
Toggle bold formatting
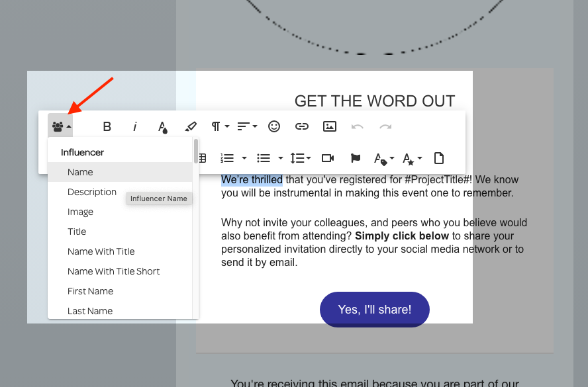(x=107, y=126)
